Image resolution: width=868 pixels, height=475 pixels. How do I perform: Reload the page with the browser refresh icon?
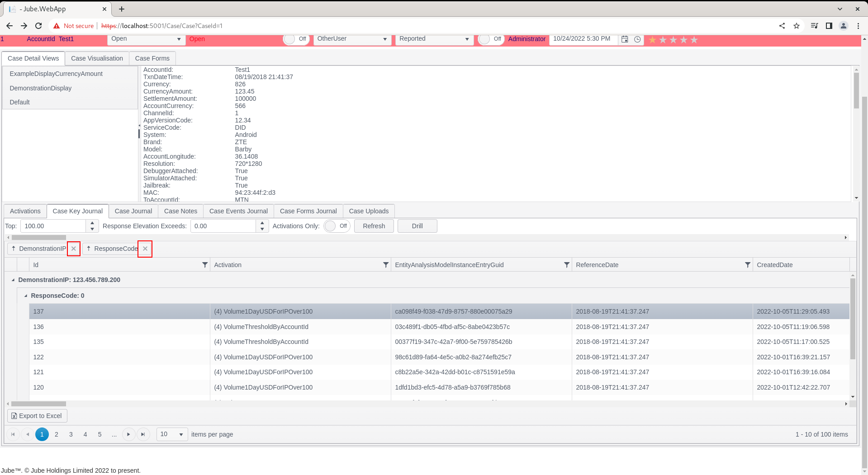coord(38,26)
